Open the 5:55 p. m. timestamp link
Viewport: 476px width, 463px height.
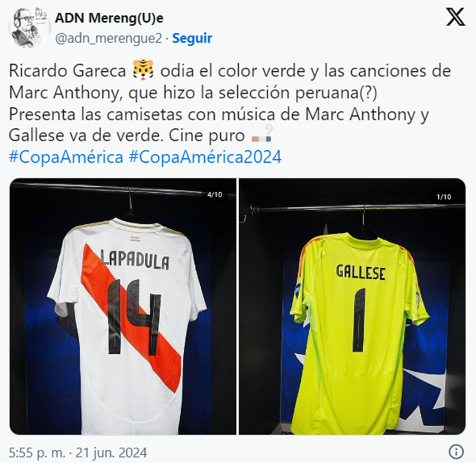point(37,453)
